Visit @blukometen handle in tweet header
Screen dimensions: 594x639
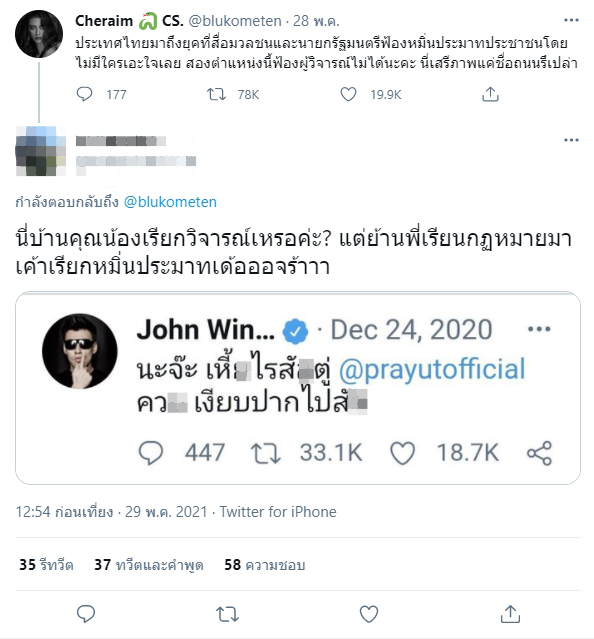[235, 21]
